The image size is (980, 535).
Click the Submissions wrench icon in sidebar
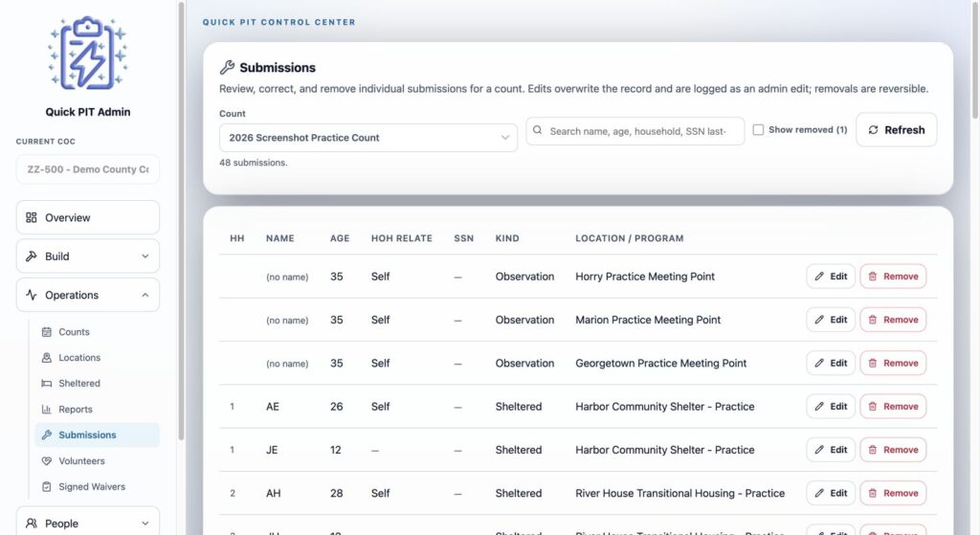(46, 435)
